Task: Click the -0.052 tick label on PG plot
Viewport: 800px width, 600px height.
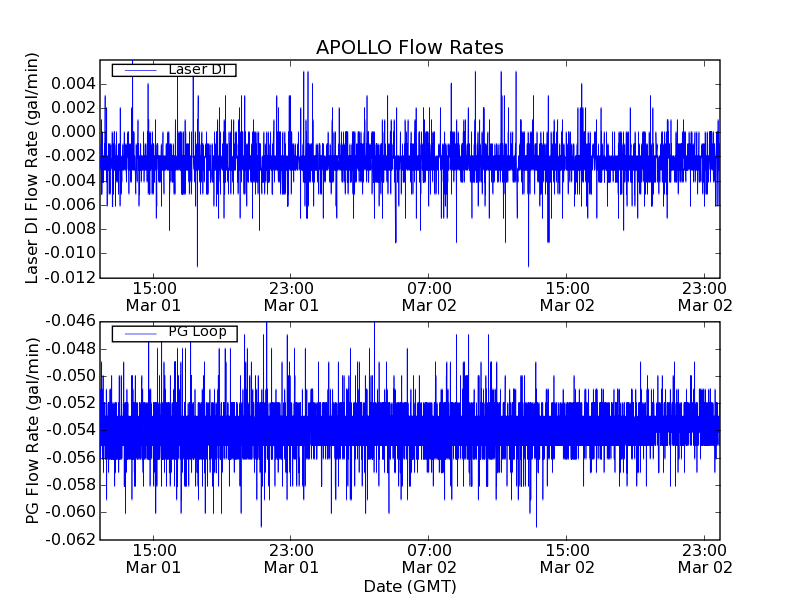Action: 70,403
